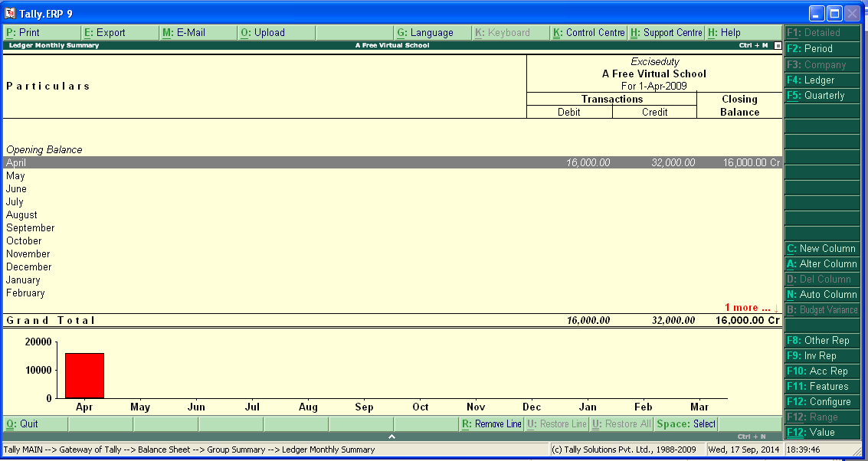Select the July row
This screenshot has height=461, width=868.
pyautogui.click(x=392, y=202)
